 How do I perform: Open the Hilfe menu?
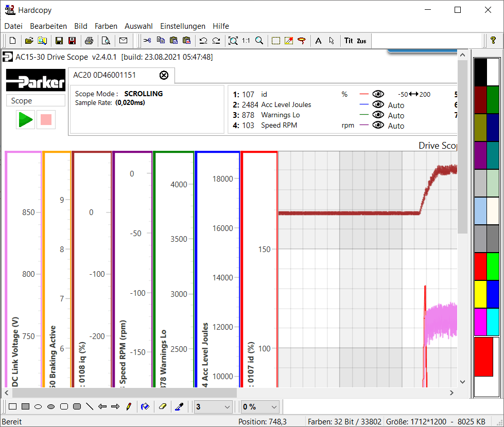(x=221, y=26)
